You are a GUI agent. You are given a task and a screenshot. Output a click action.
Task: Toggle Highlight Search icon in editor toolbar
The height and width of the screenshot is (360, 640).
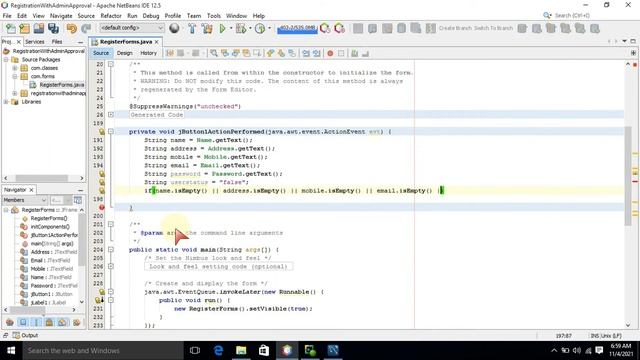click(246, 53)
